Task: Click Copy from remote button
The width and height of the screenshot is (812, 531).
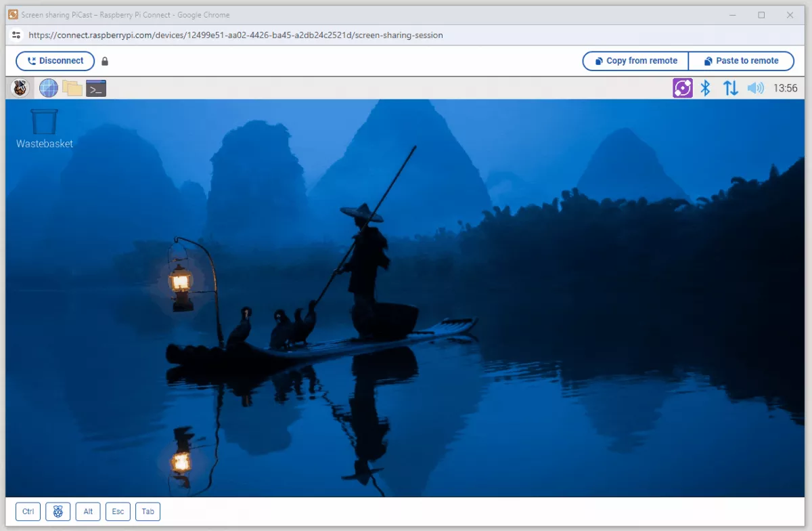Action: click(635, 61)
